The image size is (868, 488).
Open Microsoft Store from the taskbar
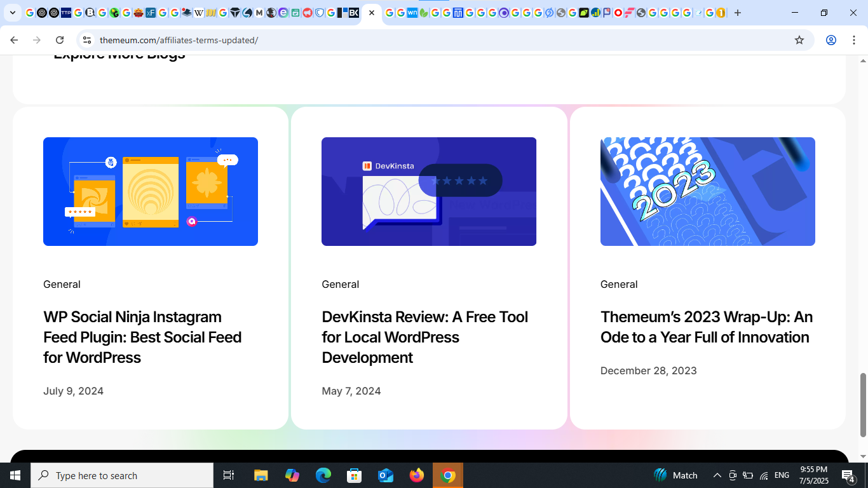pos(355,475)
